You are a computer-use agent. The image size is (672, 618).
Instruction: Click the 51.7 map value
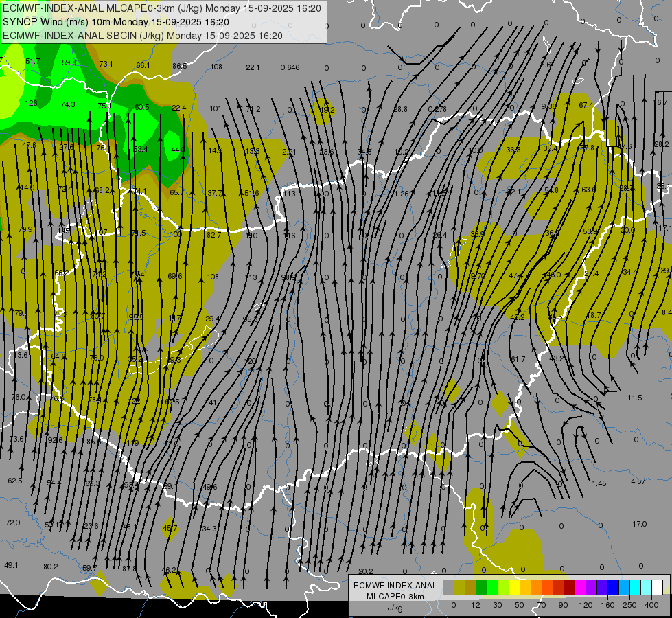[32, 61]
